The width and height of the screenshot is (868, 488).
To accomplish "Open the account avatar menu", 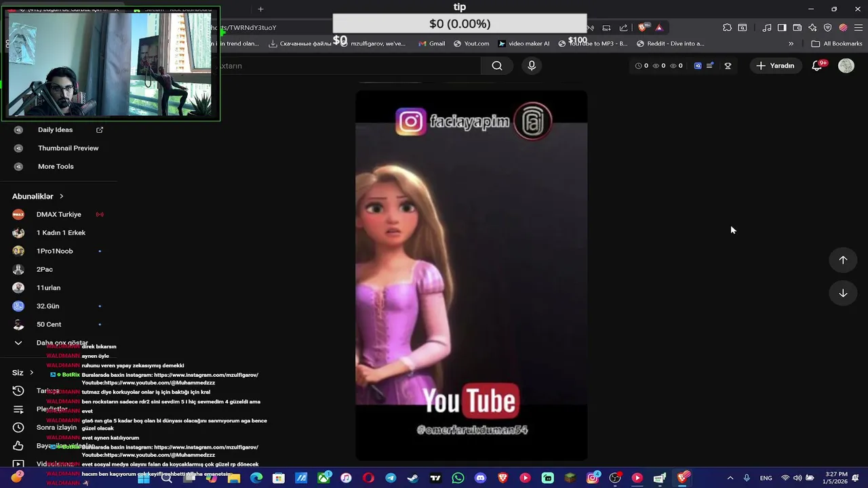I will 846,66.
